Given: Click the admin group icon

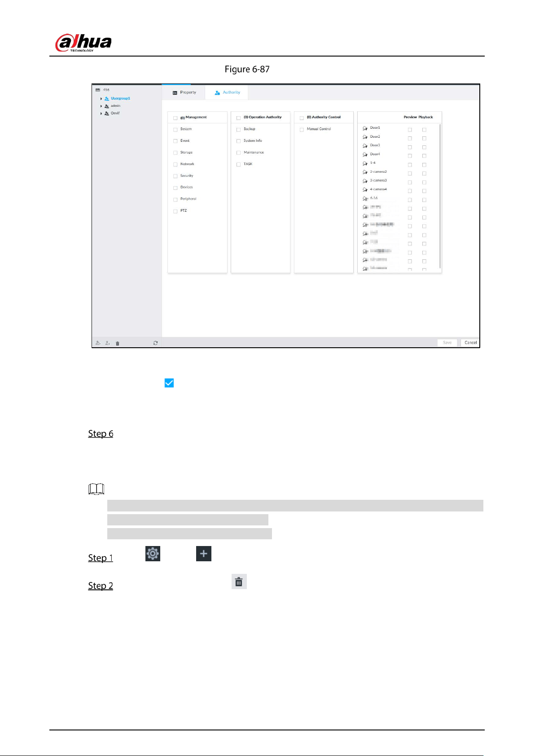Looking at the screenshot, I should (x=107, y=106).
